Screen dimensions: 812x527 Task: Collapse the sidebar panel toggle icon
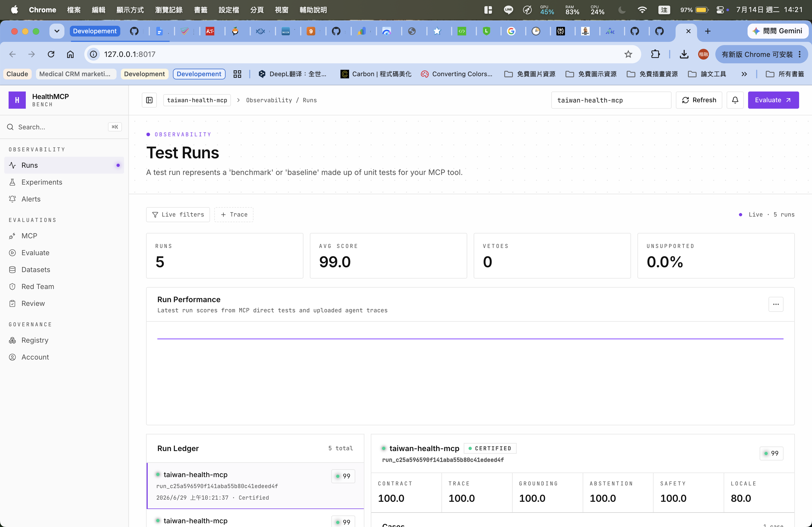click(149, 100)
